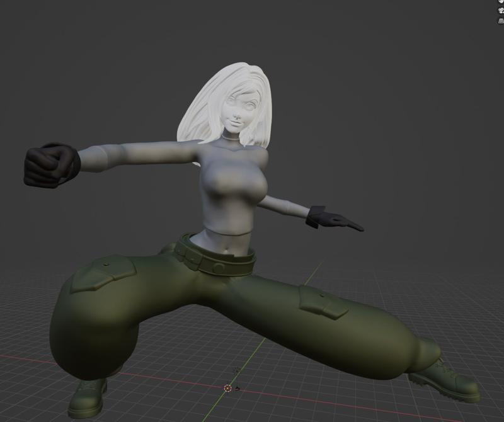Toggle the camera view icon

(x=501, y=11)
